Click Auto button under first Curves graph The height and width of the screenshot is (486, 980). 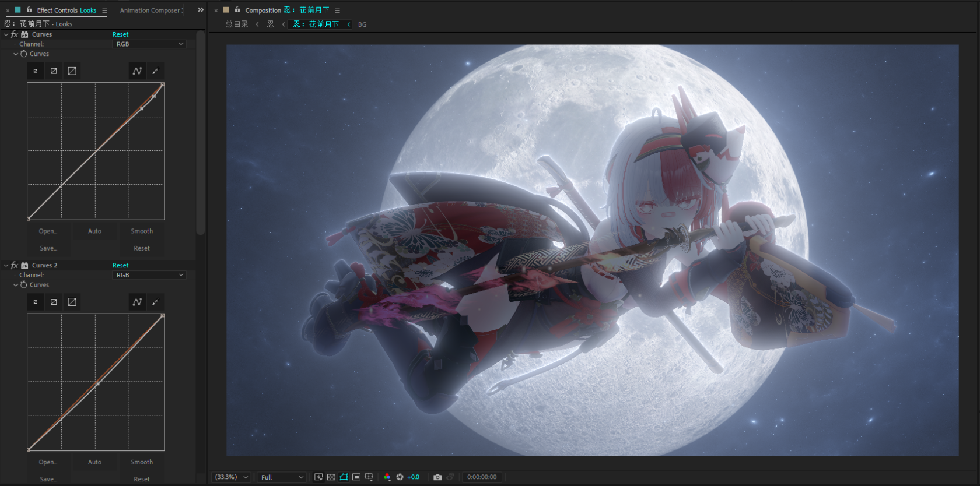click(x=94, y=231)
